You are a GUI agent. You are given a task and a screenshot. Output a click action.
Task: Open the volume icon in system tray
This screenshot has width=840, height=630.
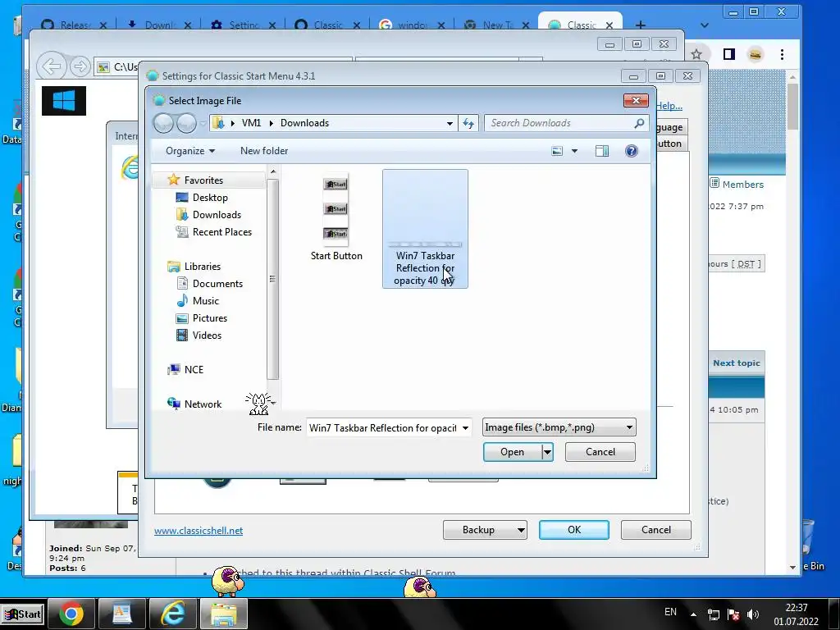click(753, 614)
